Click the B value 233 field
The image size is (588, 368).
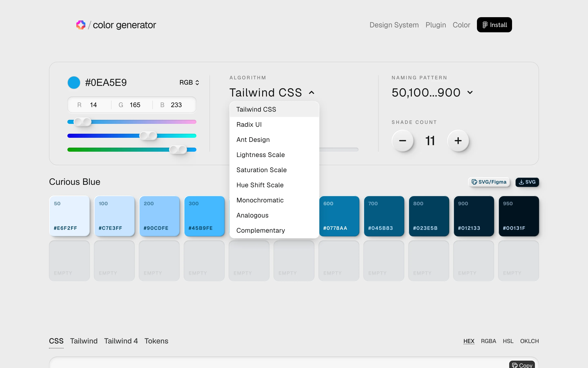pyautogui.click(x=176, y=105)
